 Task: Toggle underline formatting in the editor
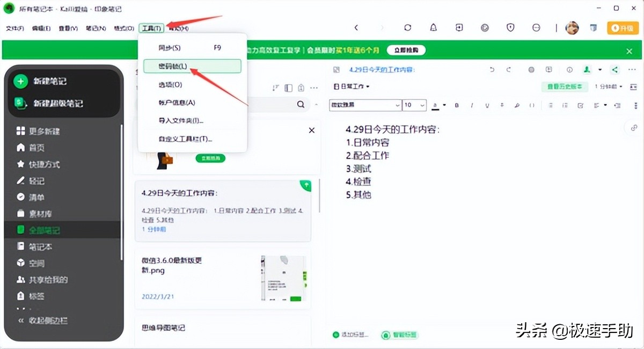pyautogui.click(x=487, y=105)
